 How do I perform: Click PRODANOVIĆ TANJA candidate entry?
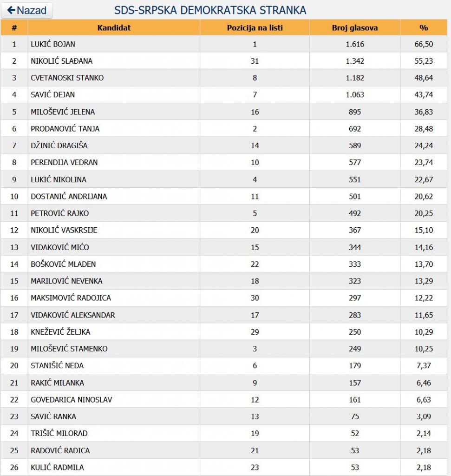pyautogui.click(x=65, y=129)
